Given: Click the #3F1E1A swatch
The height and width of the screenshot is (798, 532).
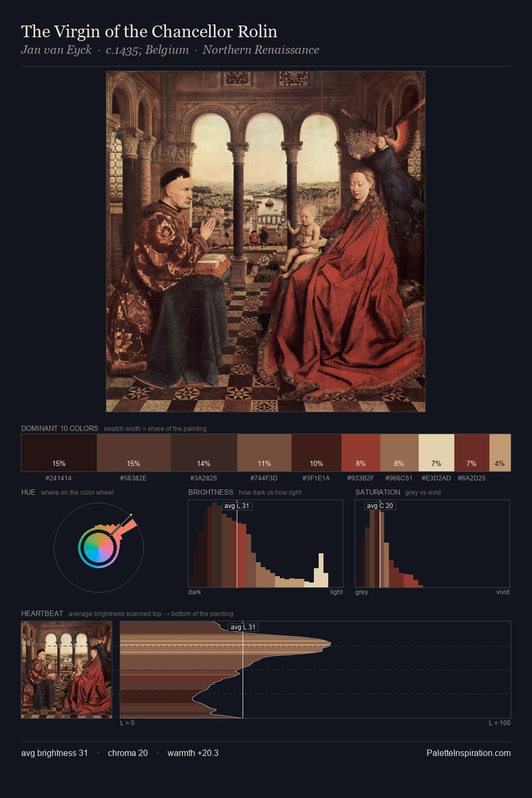Looking at the screenshot, I should pos(317,453).
